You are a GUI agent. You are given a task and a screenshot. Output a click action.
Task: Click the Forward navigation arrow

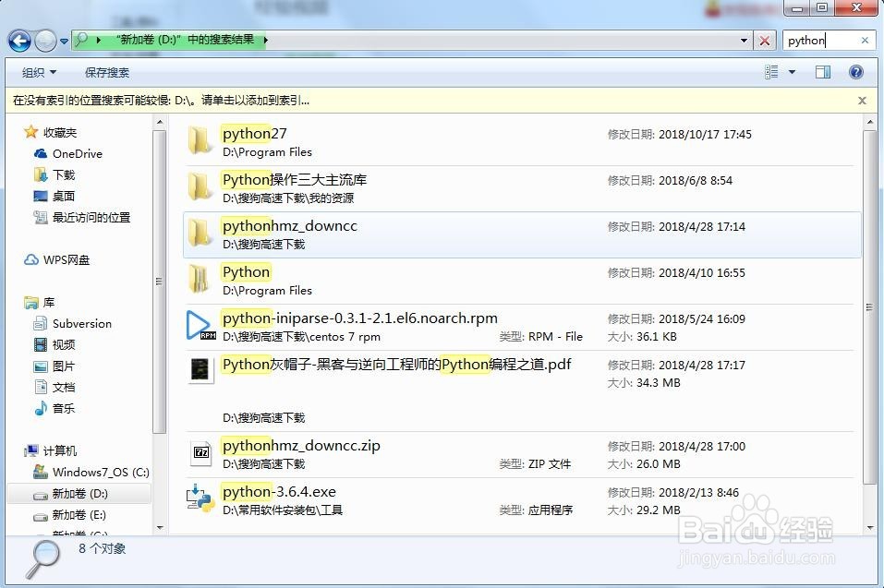[x=45, y=41]
